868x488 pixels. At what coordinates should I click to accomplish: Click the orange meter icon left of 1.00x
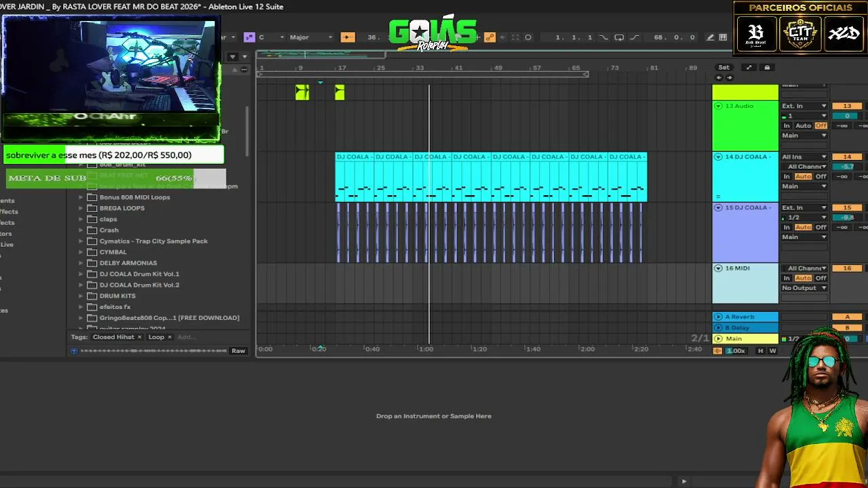point(717,350)
